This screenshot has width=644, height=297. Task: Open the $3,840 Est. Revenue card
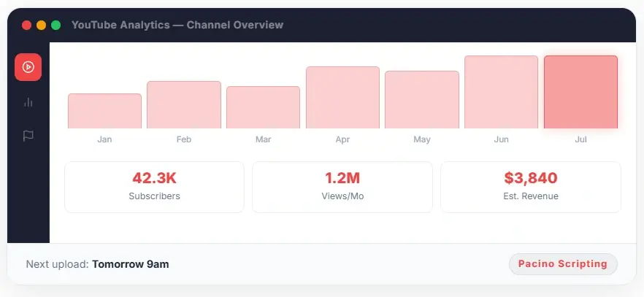531,187
